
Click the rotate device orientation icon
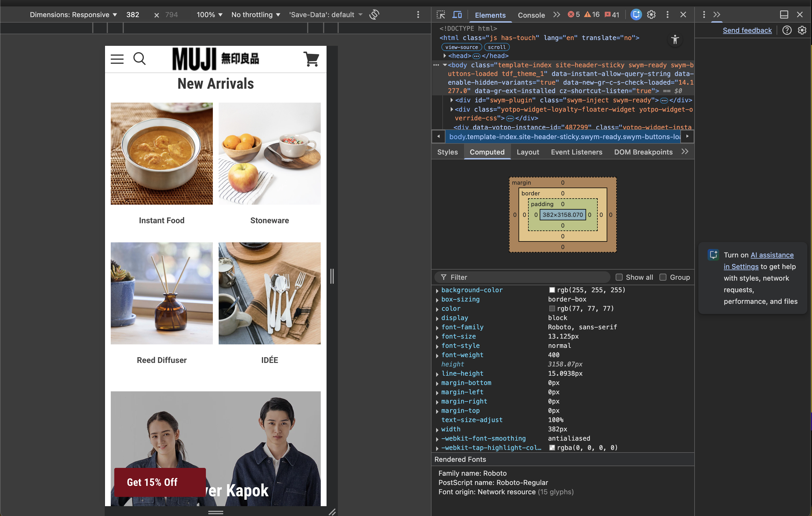click(x=374, y=14)
